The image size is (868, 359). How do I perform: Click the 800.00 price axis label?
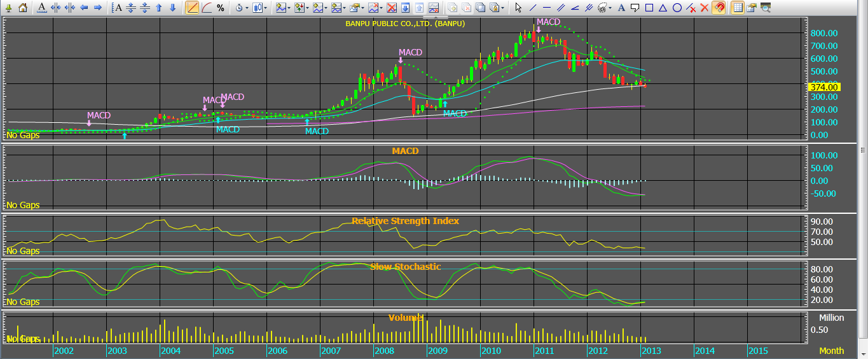pyautogui.click(x=823, y=33)
